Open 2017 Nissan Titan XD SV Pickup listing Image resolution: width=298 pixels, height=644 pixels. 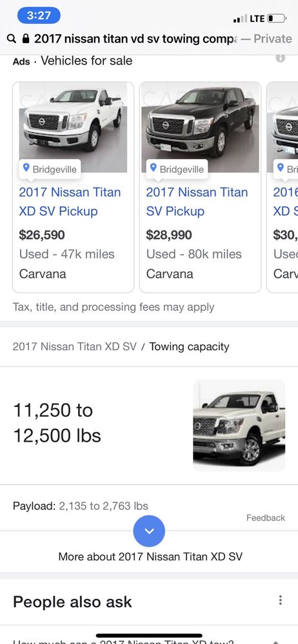point(70,202)
